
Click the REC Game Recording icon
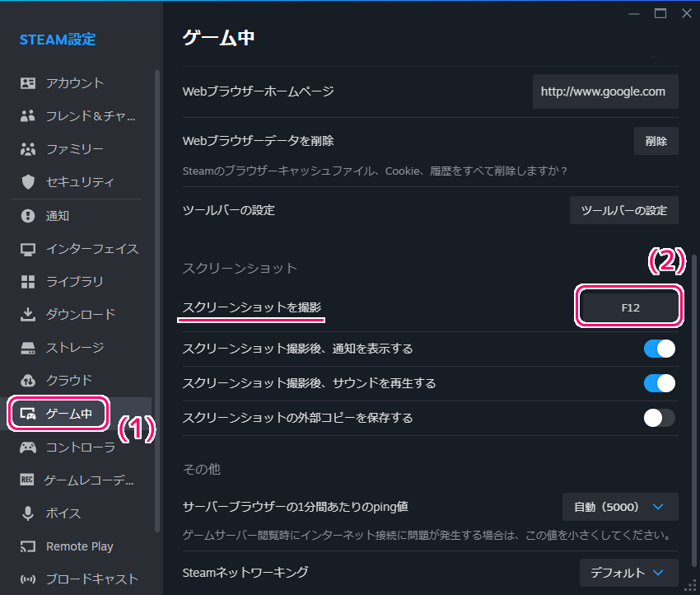point(27,480)
